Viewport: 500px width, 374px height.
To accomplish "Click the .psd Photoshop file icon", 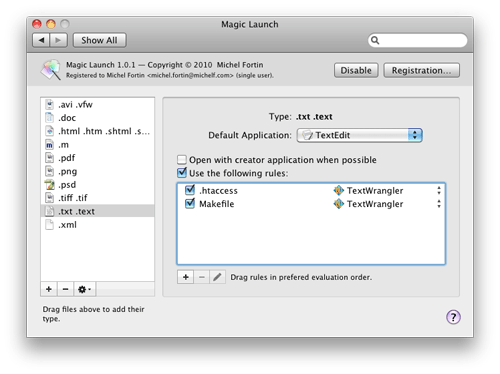I will coord(49,184).
